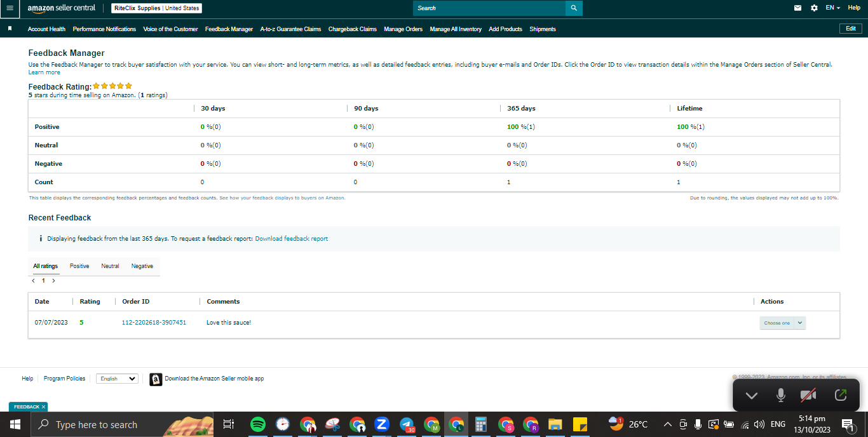The width and height of the screenshot is (868, 437).
Task: Open order 112-2202618-3907451
Action: (x=154, y=323)
